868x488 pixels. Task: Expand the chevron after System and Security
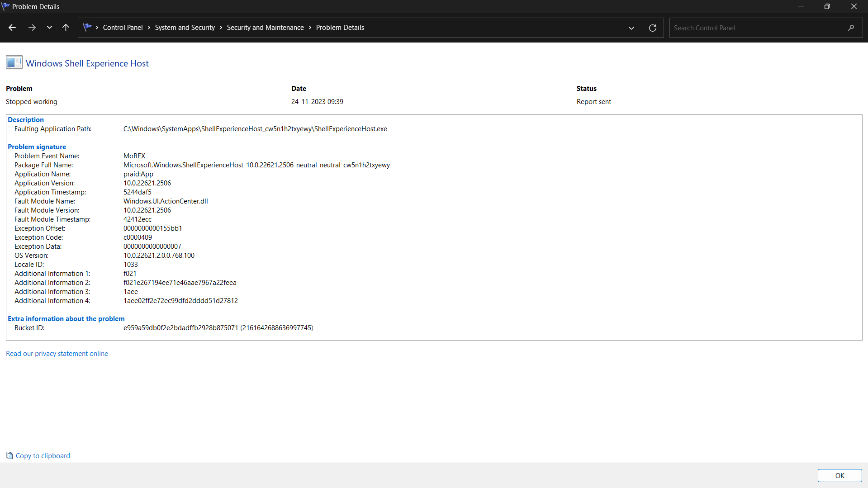point(221,28)
